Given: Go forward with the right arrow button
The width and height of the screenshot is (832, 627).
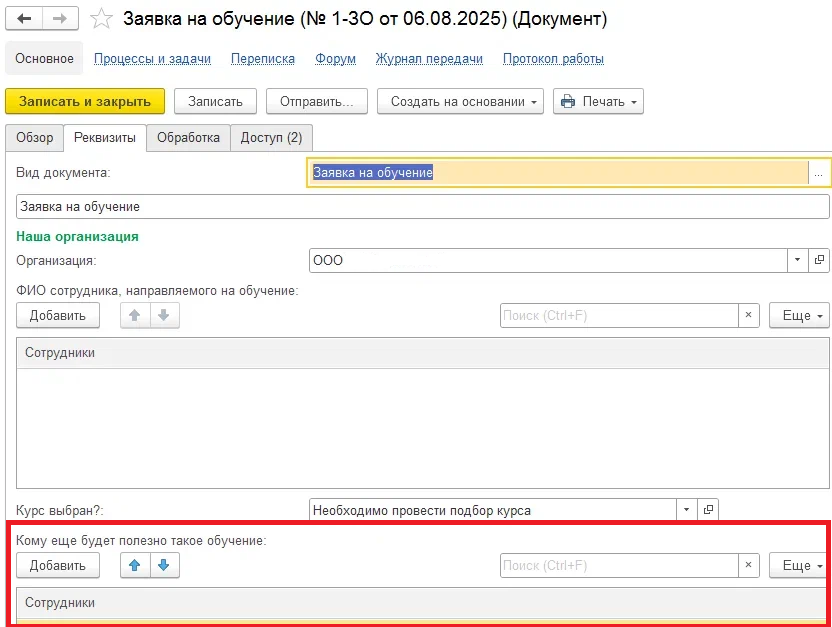Looking at the screenshot, I should (60, 19).
